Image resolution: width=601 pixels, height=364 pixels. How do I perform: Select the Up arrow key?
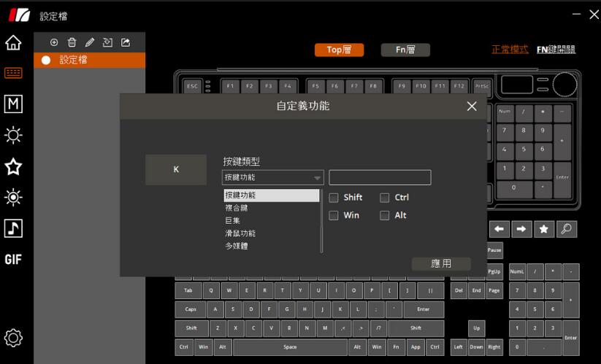pos(476,328)
